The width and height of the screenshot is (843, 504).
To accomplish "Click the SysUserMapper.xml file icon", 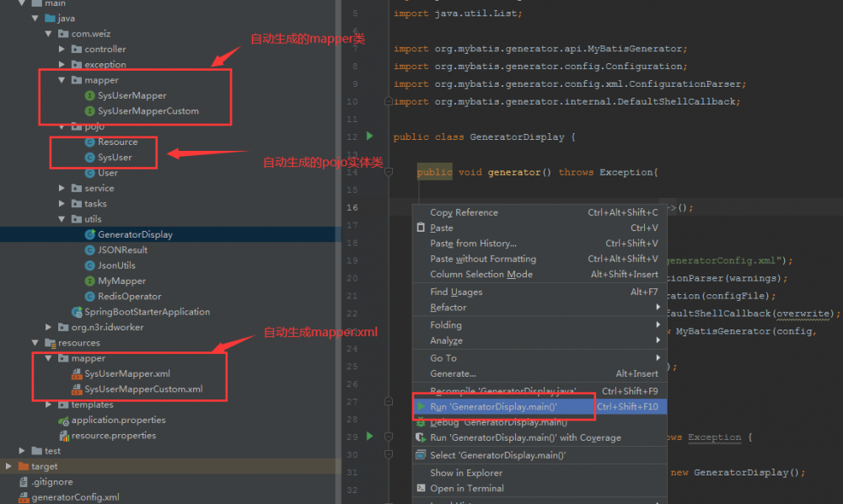I will (x=77, y=373).
